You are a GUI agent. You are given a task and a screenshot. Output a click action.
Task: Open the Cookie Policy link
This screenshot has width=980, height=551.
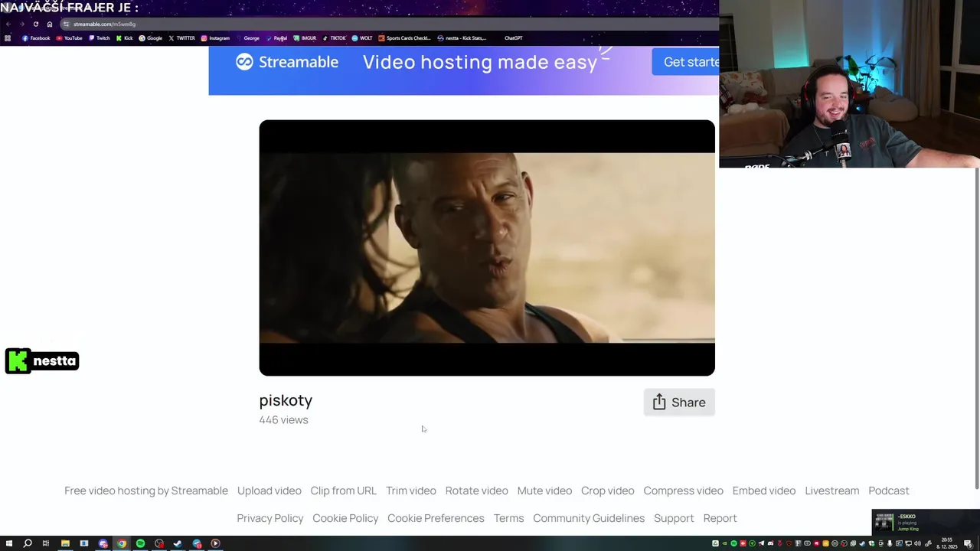click(345, 518)
